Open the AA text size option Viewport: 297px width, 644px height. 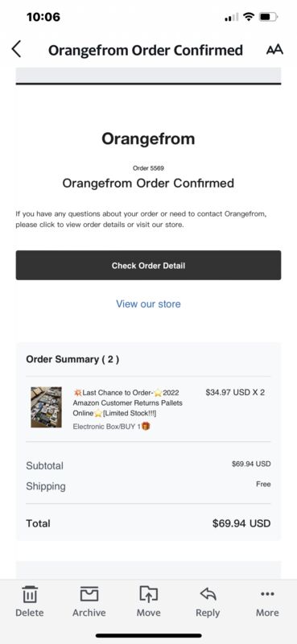[274, 50]
